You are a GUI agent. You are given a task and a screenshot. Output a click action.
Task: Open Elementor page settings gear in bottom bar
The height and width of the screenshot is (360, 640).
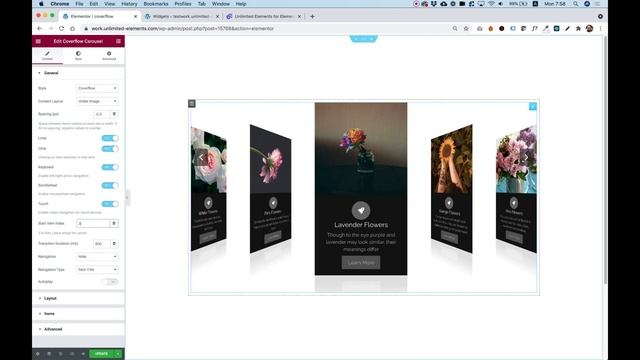coord(38,354)
